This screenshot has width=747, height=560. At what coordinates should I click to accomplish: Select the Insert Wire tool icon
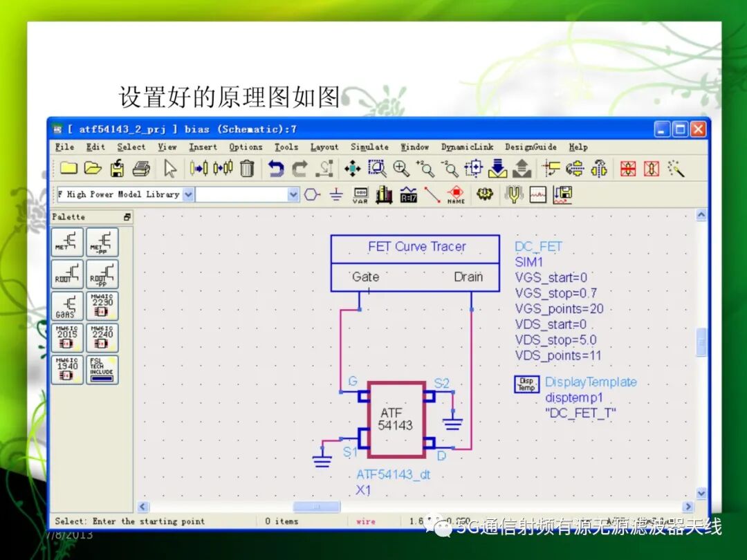click(x=432, y=194)
